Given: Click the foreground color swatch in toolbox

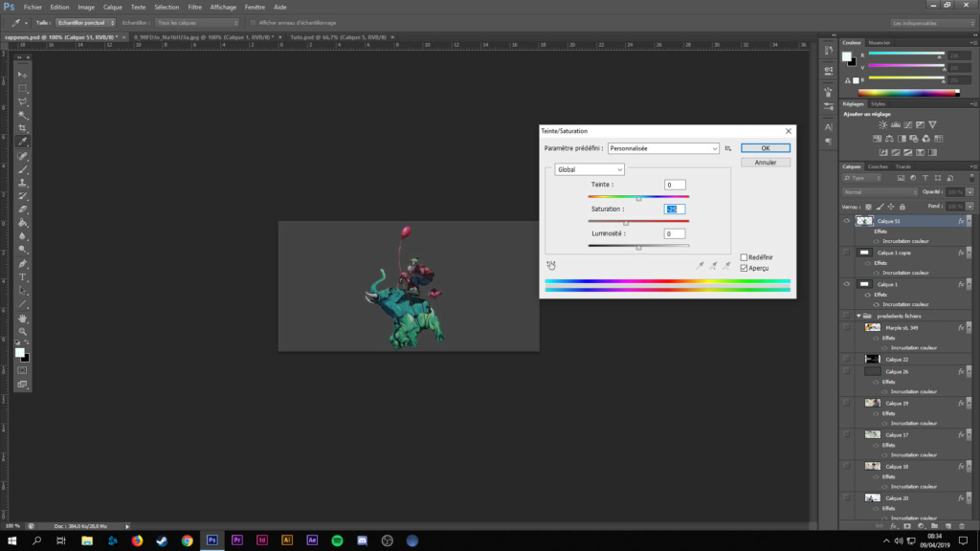Looking at the screenshot, I should click(20, 353).
